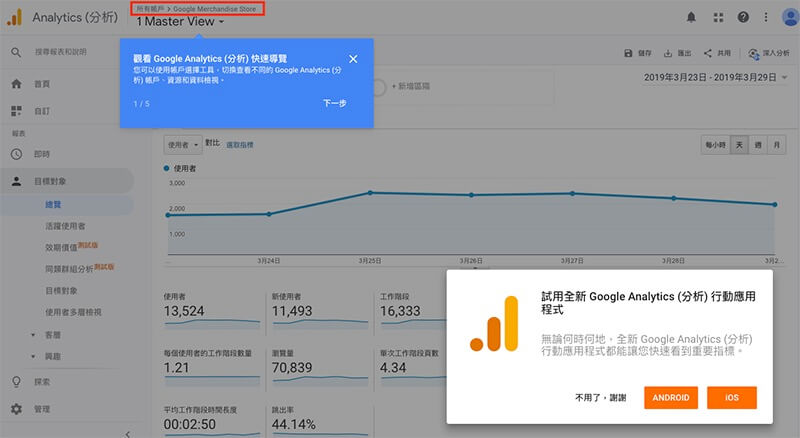Click the 70,839 pageviews metric

coord(319,367)
